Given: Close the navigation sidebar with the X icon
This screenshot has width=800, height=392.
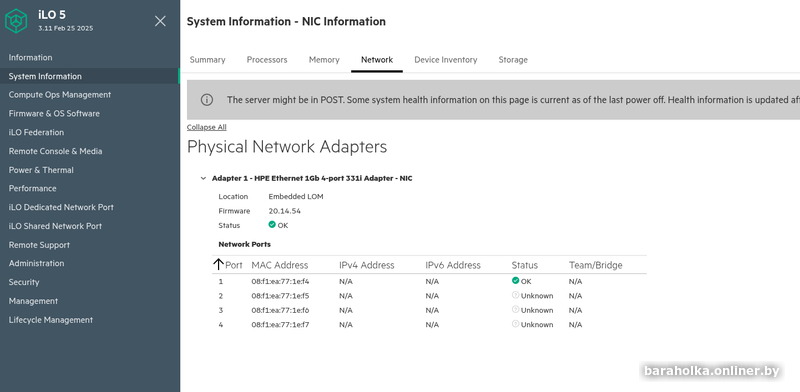Looking at the screenshot, I should click(160, 21).
